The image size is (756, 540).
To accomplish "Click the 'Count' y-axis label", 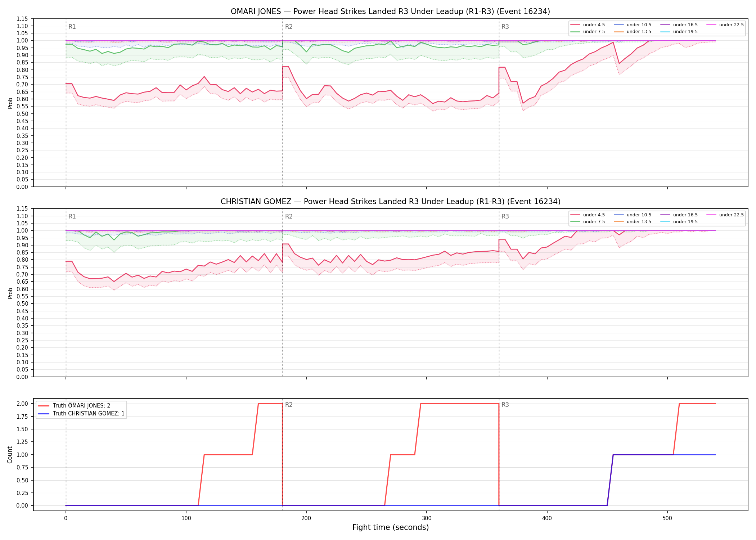I will 10,455.
